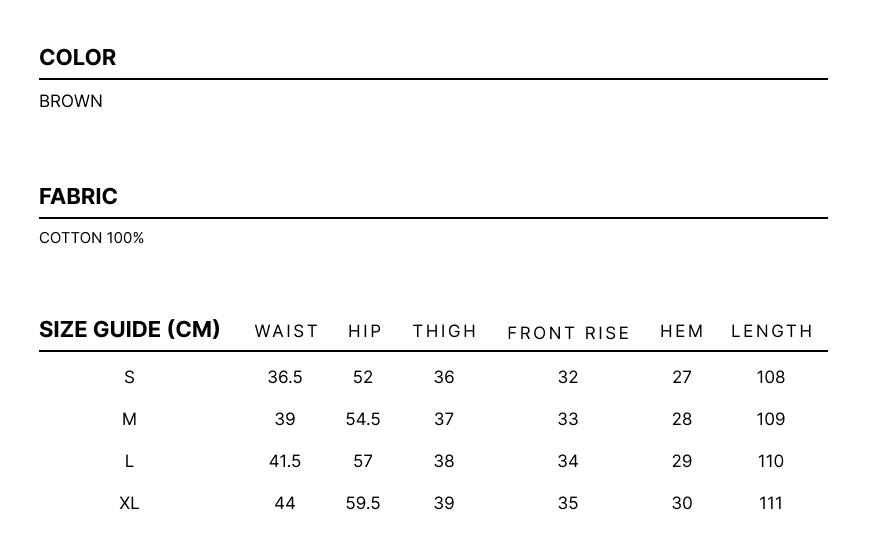Click the THIGH column header
874x543 pixels.
tap(445, 331)
